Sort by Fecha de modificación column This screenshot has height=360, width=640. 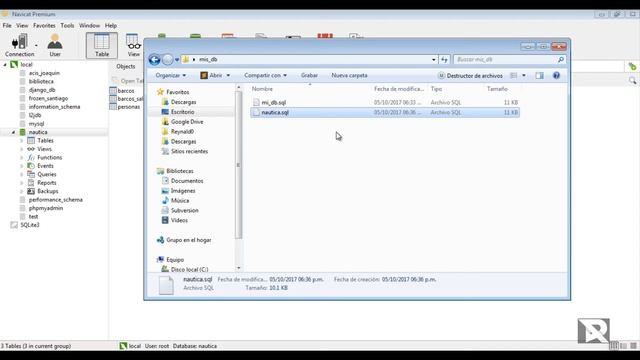(x=399, y=89)
